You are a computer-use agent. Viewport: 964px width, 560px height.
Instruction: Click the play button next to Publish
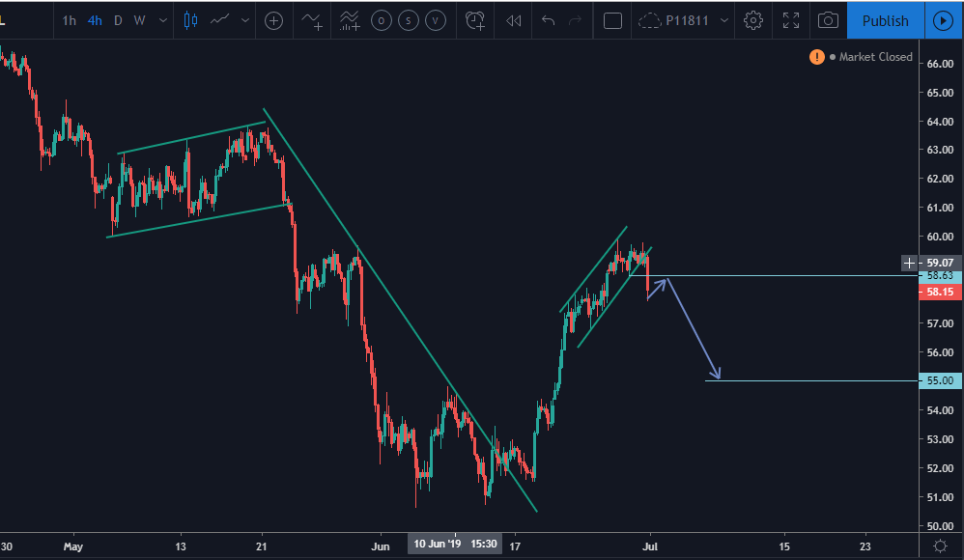point(943,21)
